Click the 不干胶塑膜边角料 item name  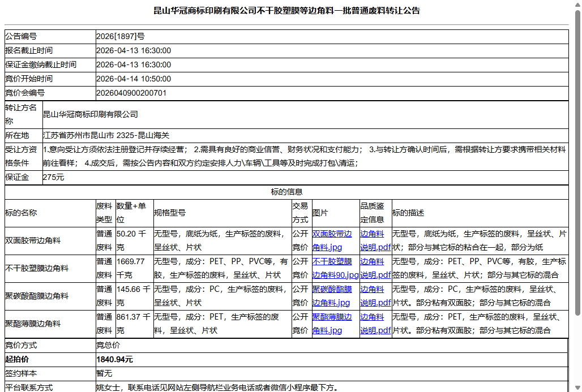tap(37, 269)
